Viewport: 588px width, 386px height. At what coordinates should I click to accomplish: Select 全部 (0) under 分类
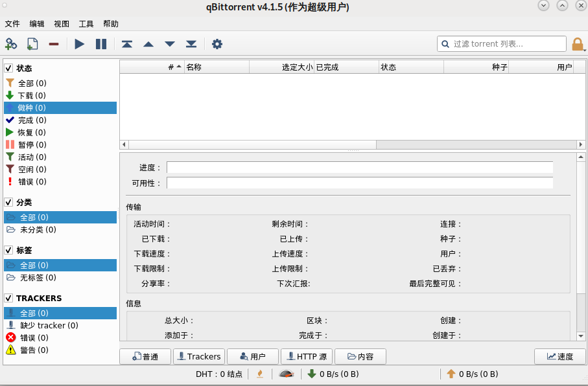tap(60, 218)
